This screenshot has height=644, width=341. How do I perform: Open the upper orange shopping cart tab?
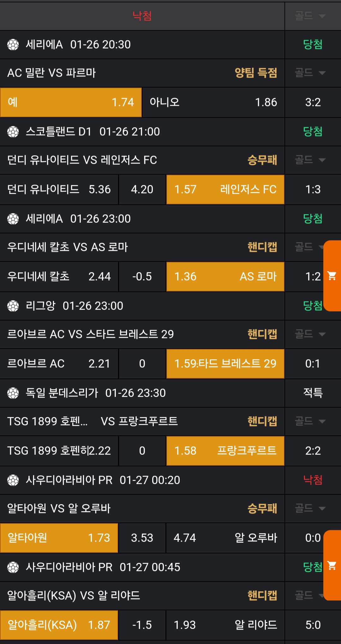[x=332, y=276]
